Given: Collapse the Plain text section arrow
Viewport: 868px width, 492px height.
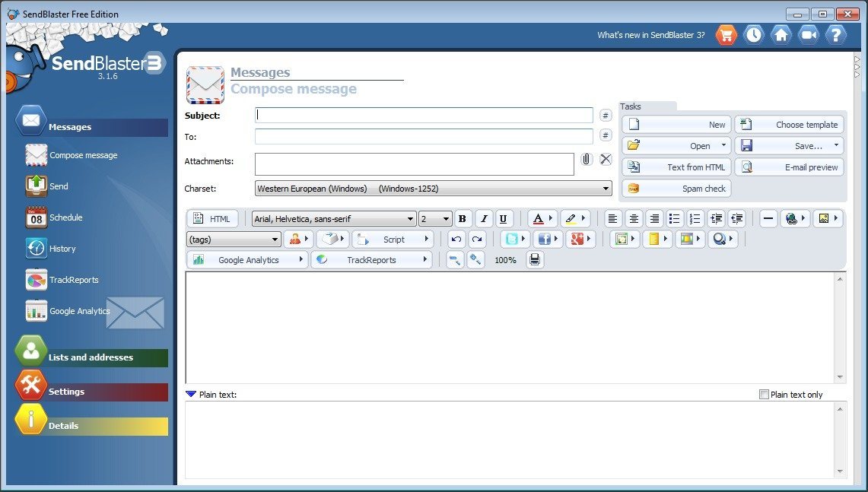Looking at the screenshot, I should click(191, 394).
